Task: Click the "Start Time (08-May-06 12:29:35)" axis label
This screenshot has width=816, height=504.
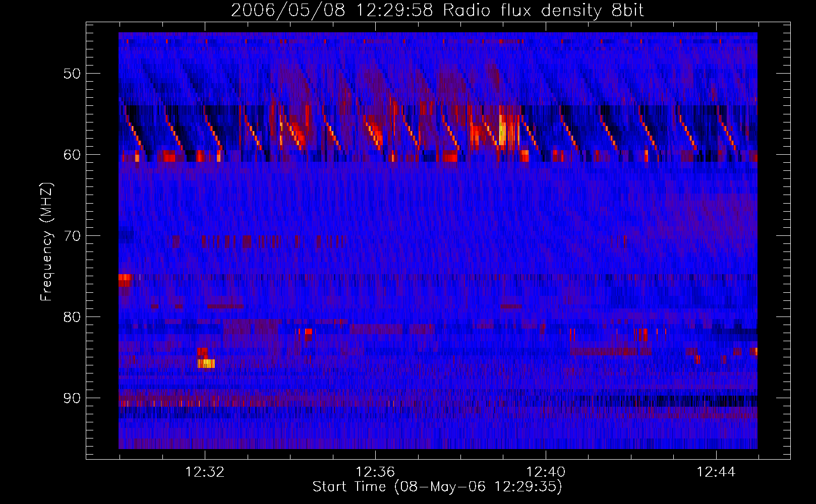Action: click(437, 487)
